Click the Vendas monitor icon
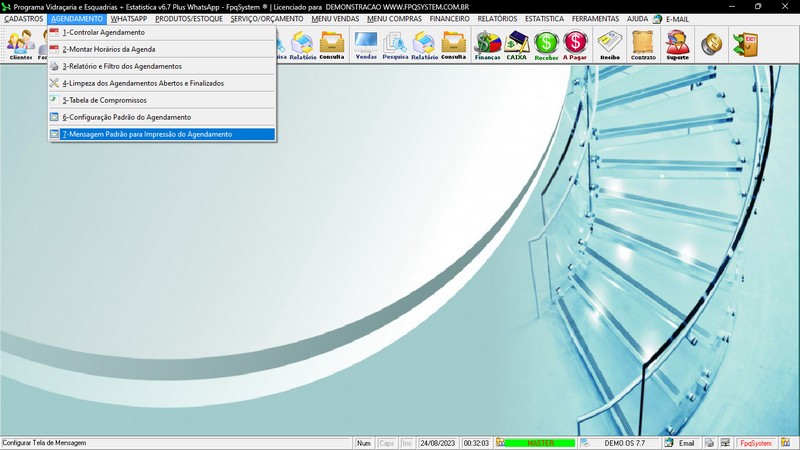The width and height of the screenshot is (800, 450). 366,45
